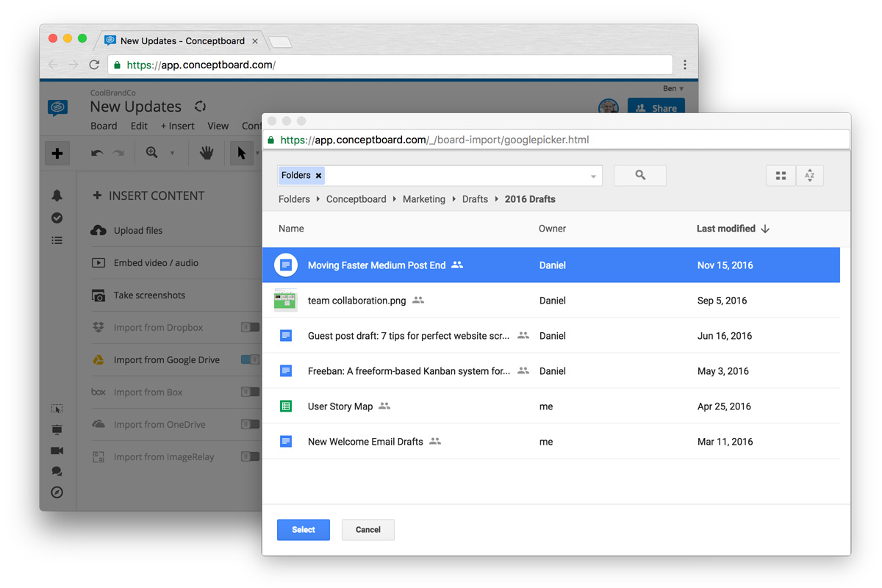The height and width of the screenshot is (588, 882).
Task: Click the main browser address bar
Action: 390,65
